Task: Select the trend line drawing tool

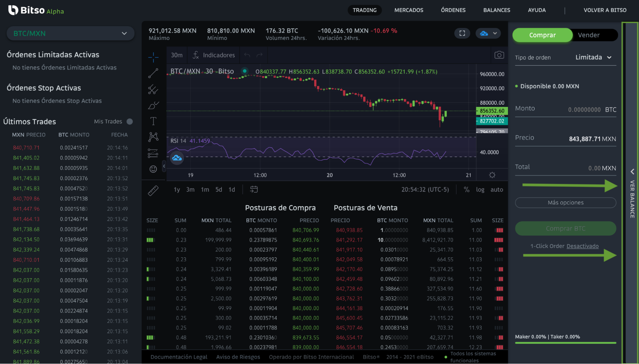Action: (153, 73)
